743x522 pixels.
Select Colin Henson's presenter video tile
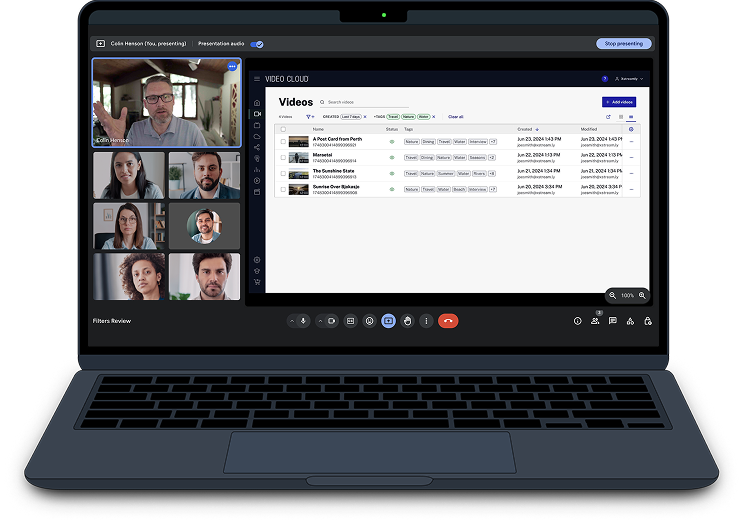click(166, 102)
